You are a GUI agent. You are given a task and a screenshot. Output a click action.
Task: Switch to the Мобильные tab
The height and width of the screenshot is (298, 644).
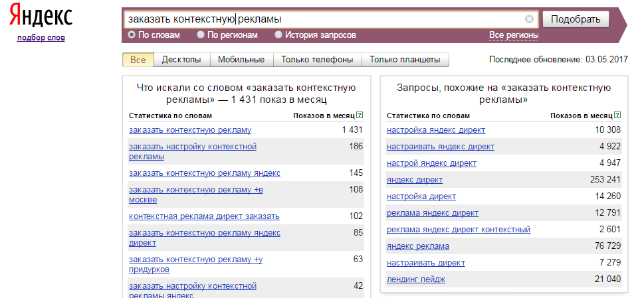click(241, 60)
